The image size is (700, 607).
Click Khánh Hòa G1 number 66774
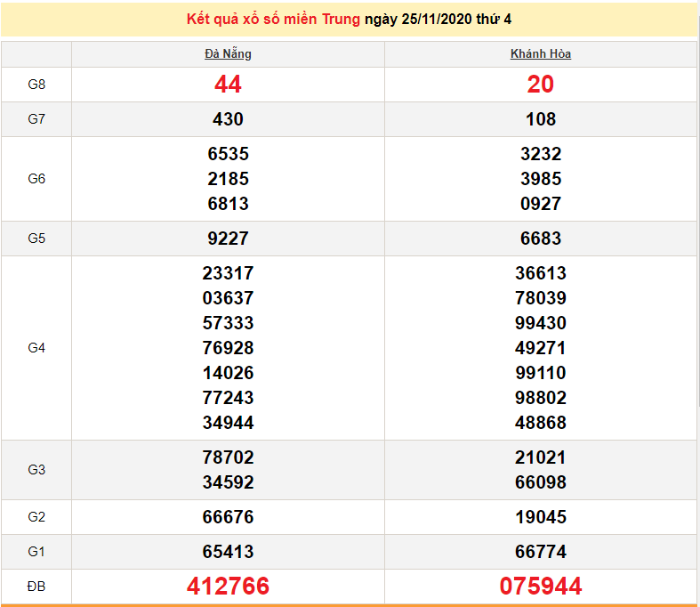[540, 552]
